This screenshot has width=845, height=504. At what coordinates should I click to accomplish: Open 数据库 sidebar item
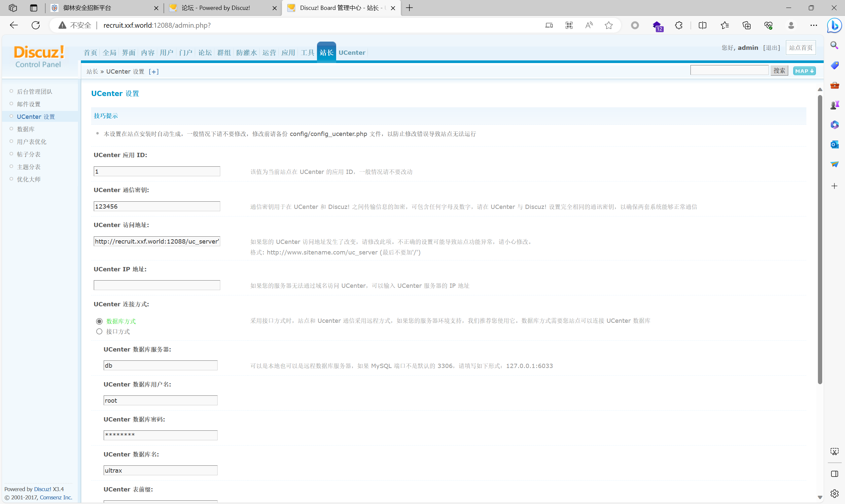click(x=26, y=129)
